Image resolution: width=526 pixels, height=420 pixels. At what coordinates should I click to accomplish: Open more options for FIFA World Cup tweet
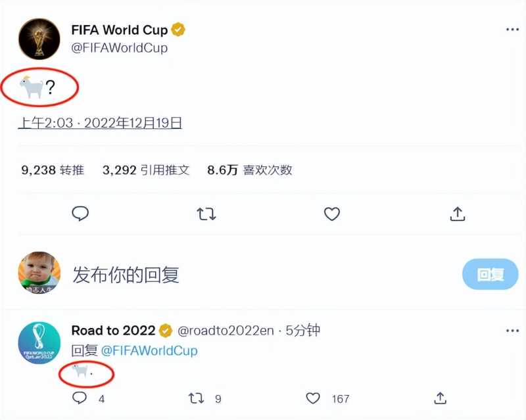click(512, 30)
